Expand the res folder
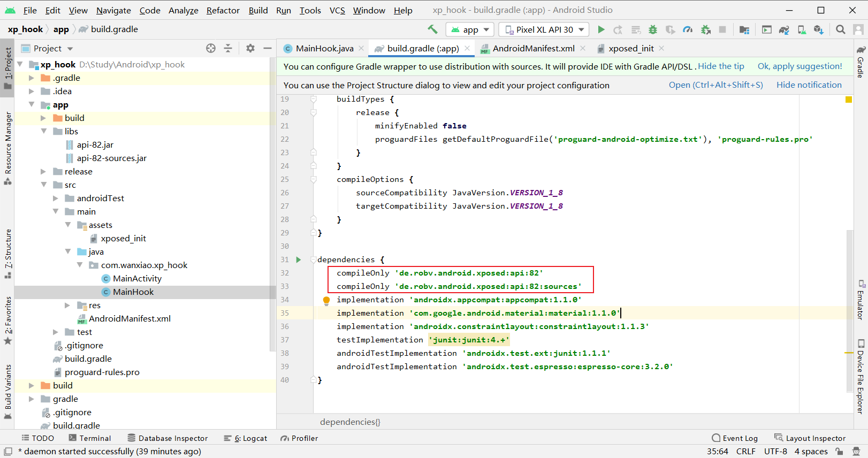Screen dimensions: 868x458 [x=67, y=305]
